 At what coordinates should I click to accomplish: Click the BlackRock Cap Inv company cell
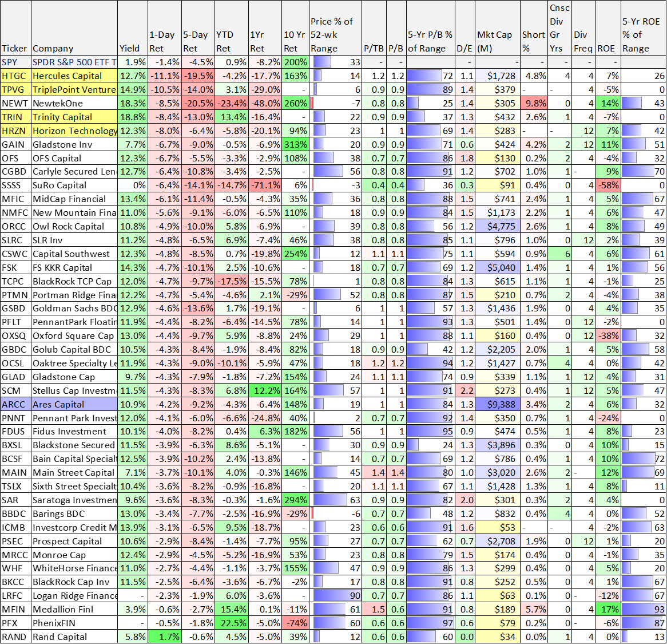point(74,582)
